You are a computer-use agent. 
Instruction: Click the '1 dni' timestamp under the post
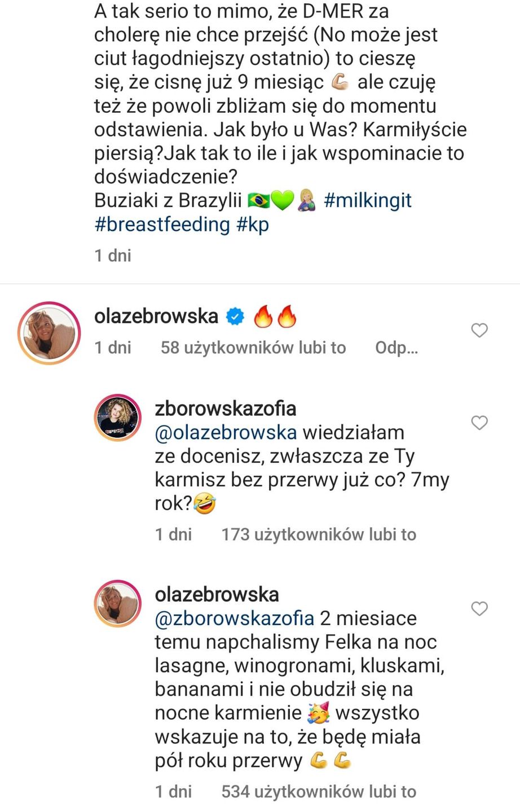pyautogui.click(x=112, y=255)
